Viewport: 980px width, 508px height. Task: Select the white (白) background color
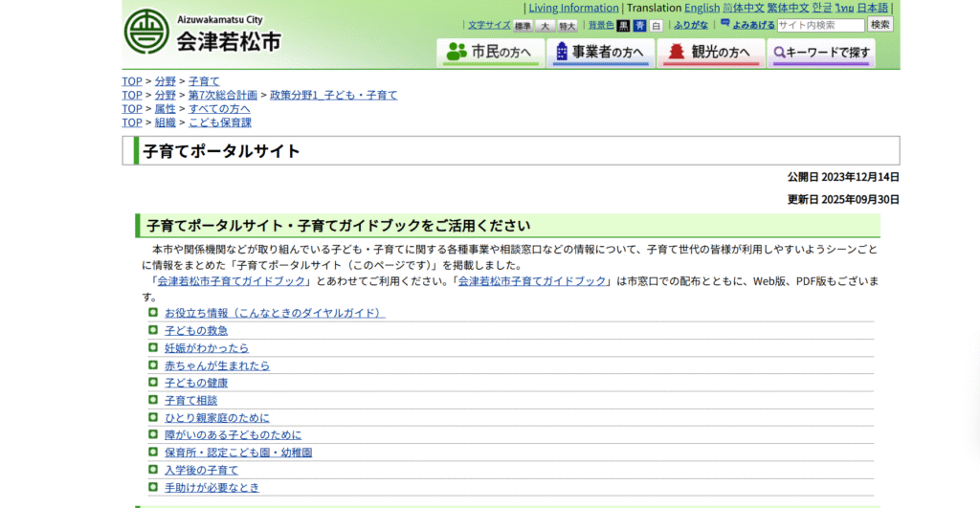click(x=656, y=26)
